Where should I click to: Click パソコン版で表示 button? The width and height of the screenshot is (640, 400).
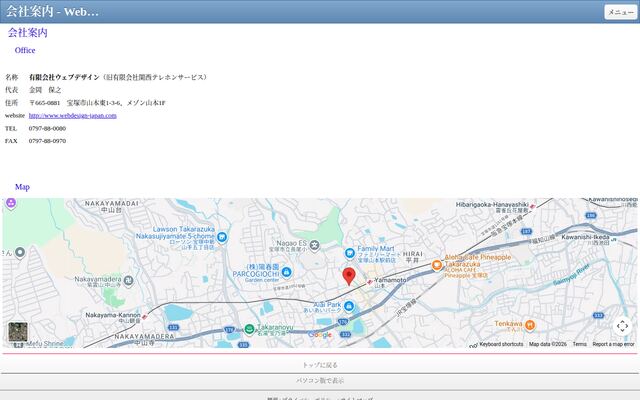click(x=320, y=381)
